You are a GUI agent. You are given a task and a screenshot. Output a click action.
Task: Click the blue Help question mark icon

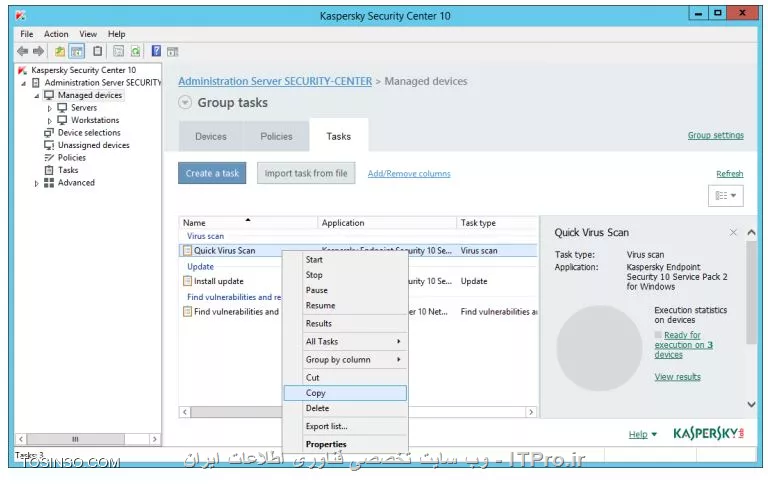click(156, 51)
